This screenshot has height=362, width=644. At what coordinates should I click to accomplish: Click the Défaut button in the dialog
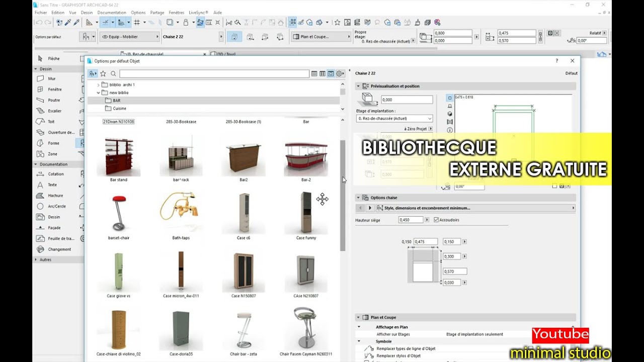tap(571, 73)
